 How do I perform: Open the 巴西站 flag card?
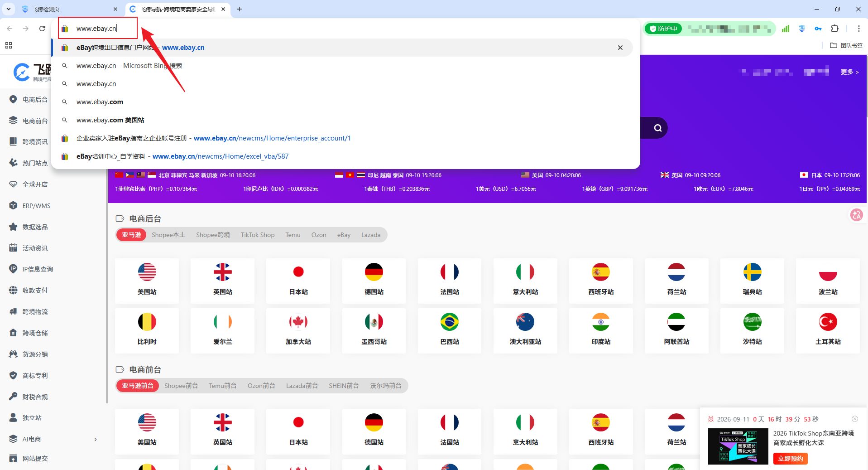click(x=450, y=331)
